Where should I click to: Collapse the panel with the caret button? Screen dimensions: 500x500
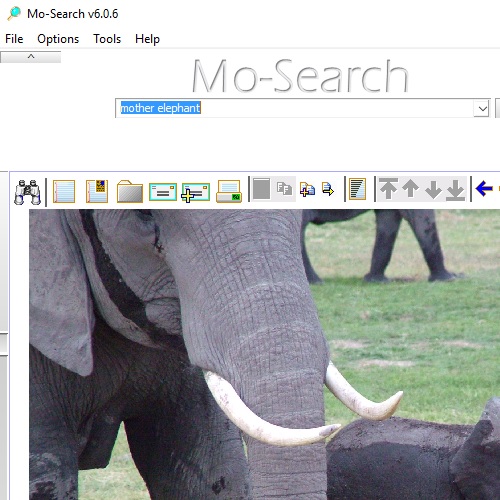click(31, 57)
